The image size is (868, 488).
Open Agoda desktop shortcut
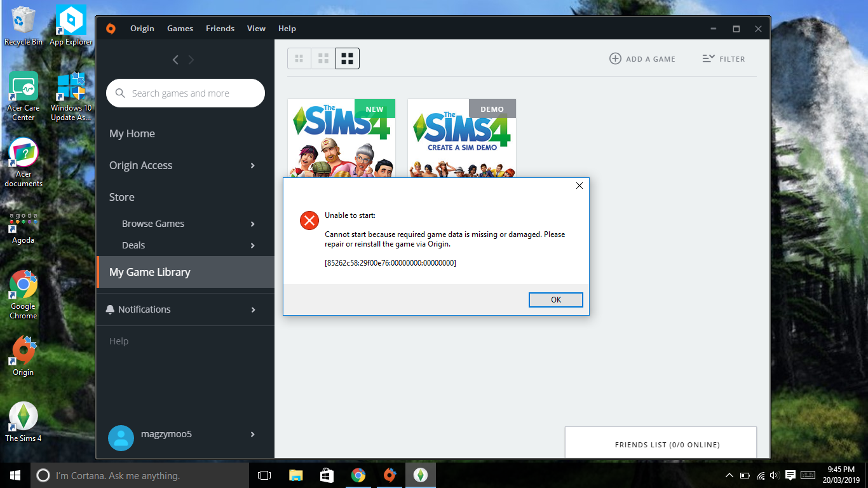click(24, 227)
